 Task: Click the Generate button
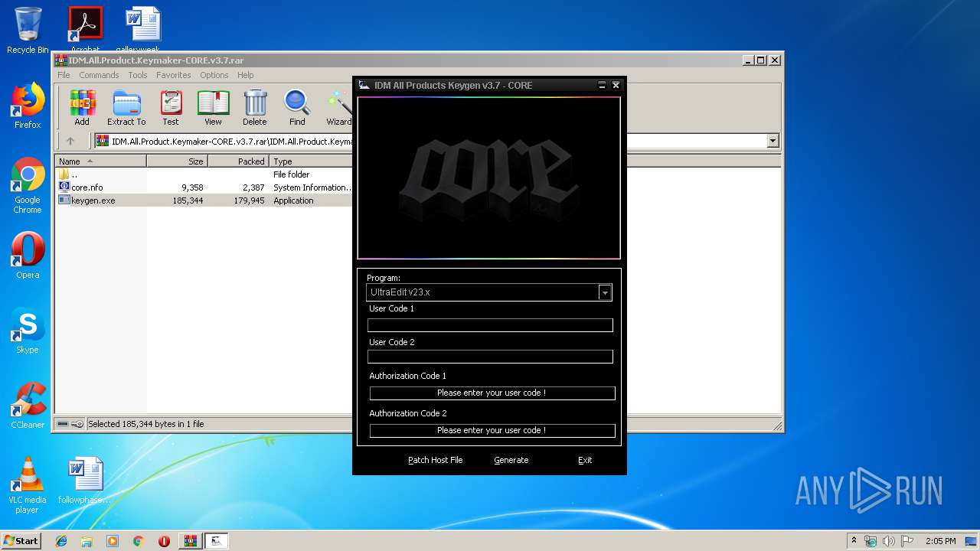[x=511, y=460]
